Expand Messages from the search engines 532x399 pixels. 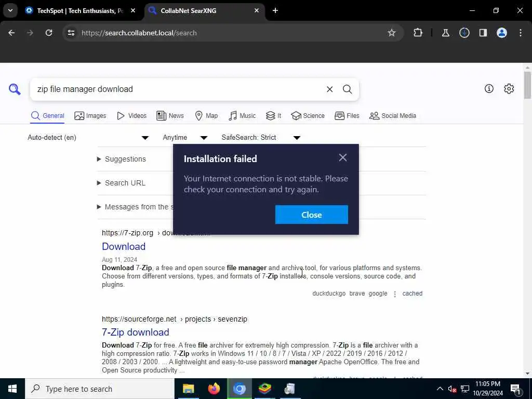click(136, 207)
